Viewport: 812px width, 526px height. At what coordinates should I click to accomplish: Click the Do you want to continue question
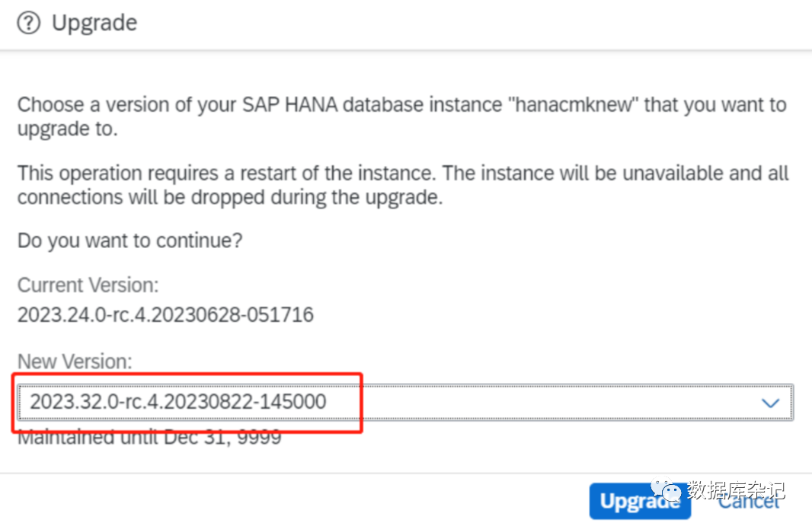[x=129, y=241]
